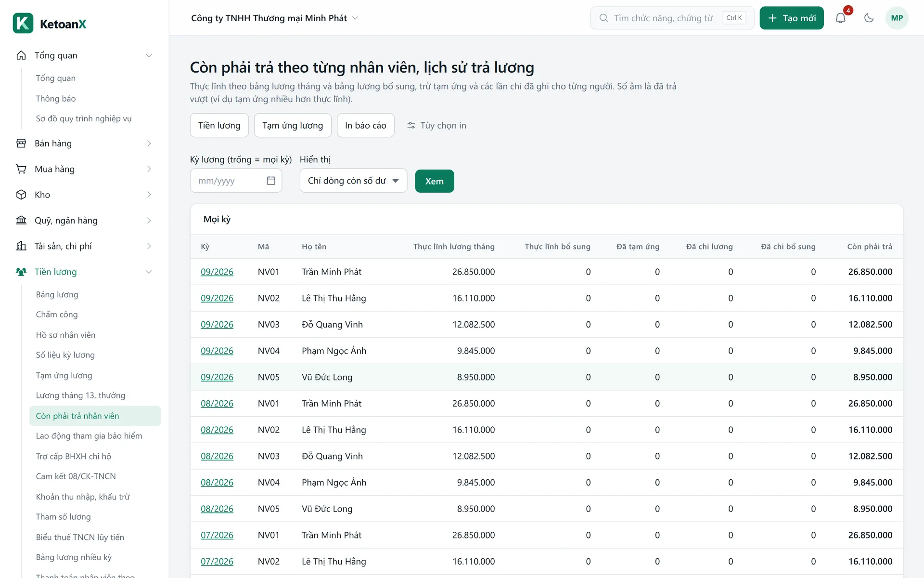
Task: Click the Tiền lương people icon
Action: [21, 272]
